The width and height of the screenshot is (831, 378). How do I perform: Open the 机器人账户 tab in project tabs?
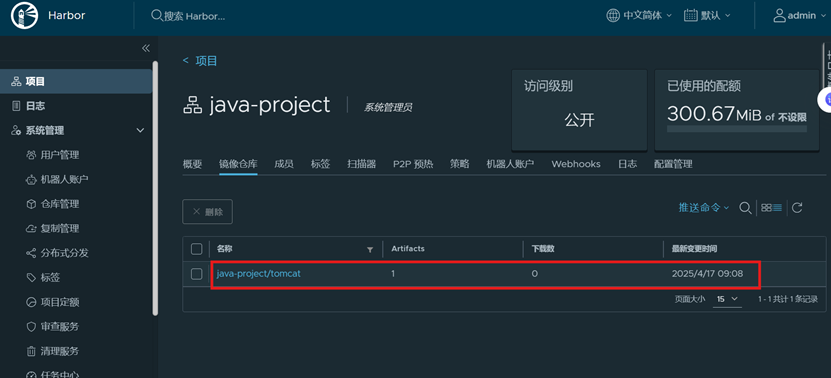[510, 164]
